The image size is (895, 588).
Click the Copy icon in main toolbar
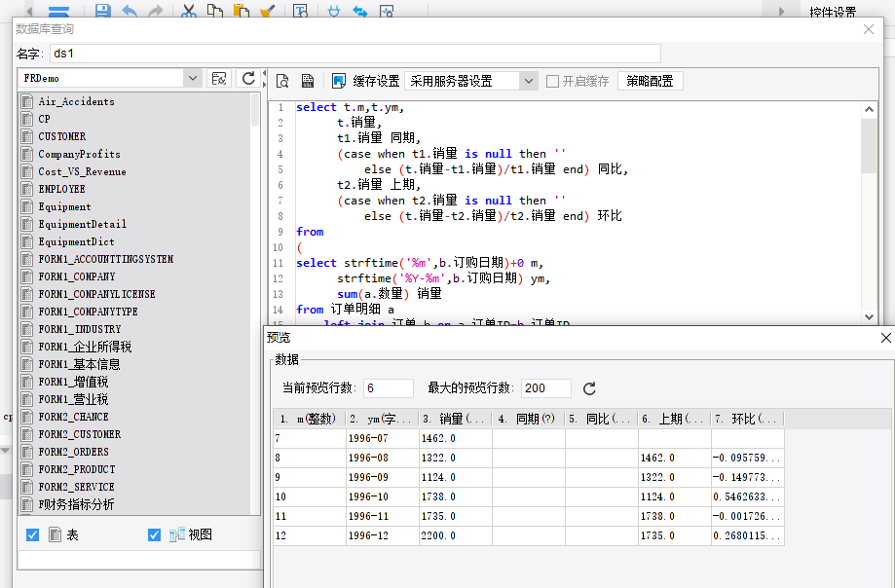click(214, 11)
